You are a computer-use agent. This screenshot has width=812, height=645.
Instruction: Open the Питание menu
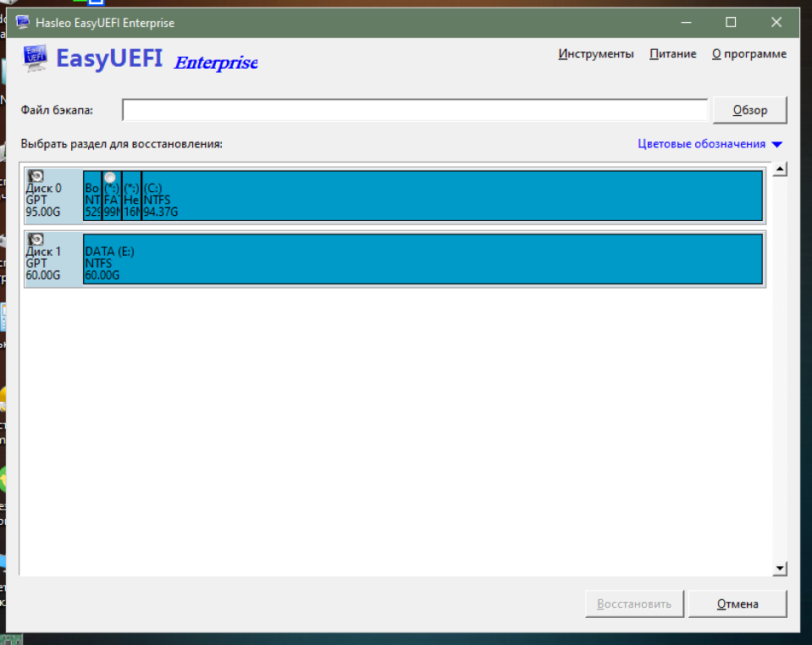point(672,54)
